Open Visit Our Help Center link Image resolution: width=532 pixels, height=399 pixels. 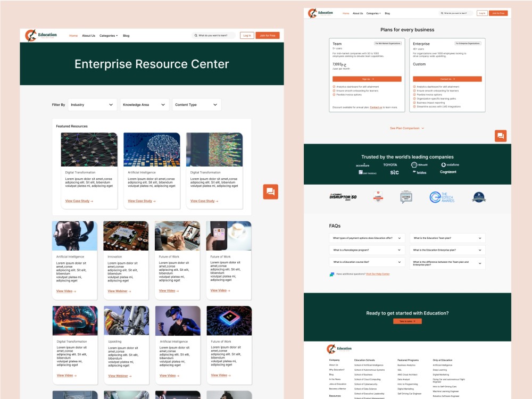(x=378, y=274)
